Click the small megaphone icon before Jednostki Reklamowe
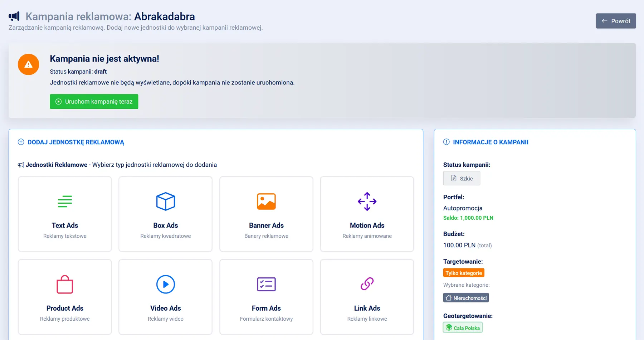This screenshot has width=644, height=340. pos(21,165)
